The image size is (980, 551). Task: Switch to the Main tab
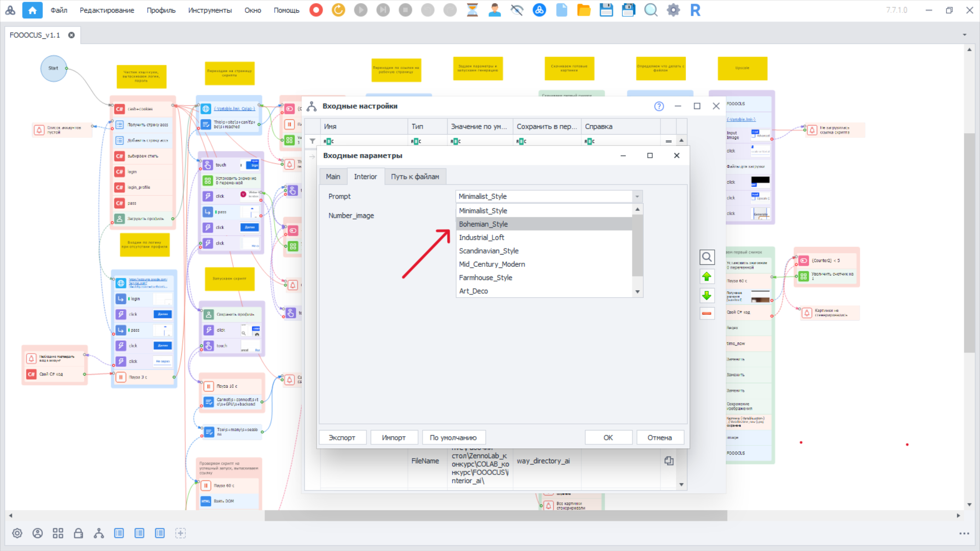click(333, 177)
